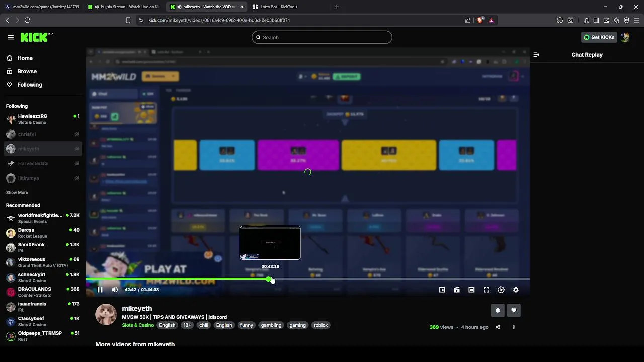Viewport: 644px width, 362px height.
Task: Open HarvesterGG channel
Action: click(43, 163)
